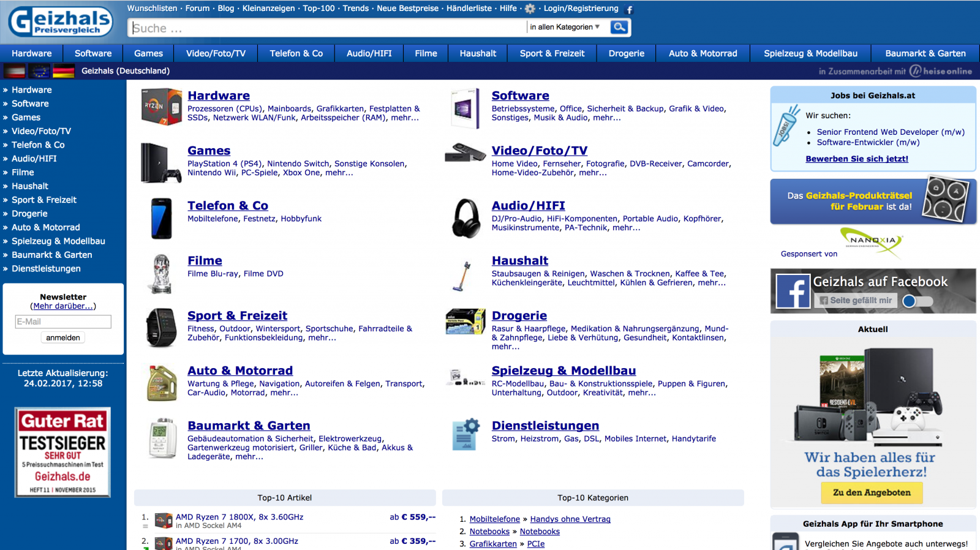Open Sport & Freizeit in navigation bar
The height and width of the screenshot is (550, 980).
click(x=552, y=53)
